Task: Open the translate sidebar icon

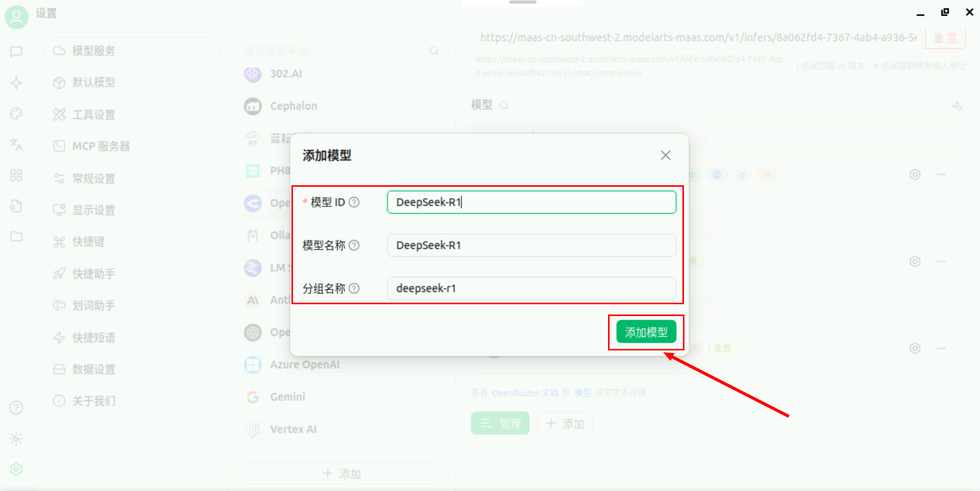Action: point(16,145)
